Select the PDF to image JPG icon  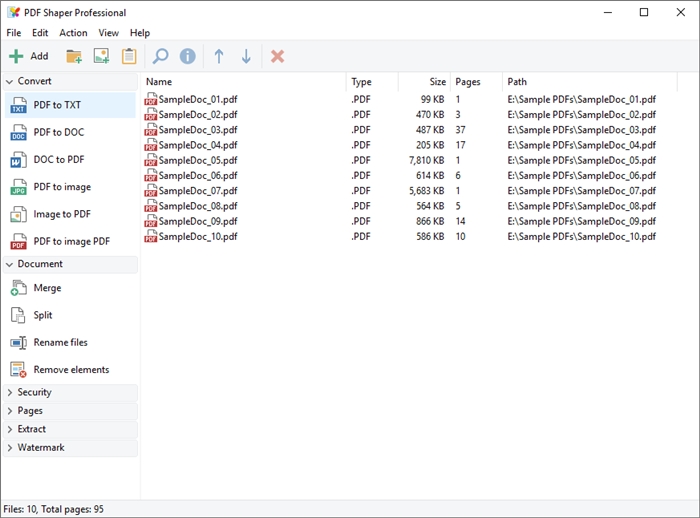(18, 187)
